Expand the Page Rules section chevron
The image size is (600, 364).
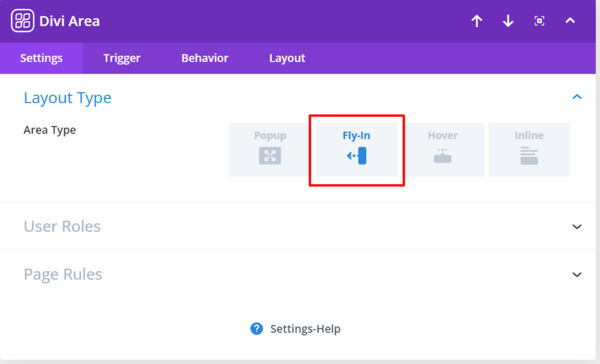point(577,274)
